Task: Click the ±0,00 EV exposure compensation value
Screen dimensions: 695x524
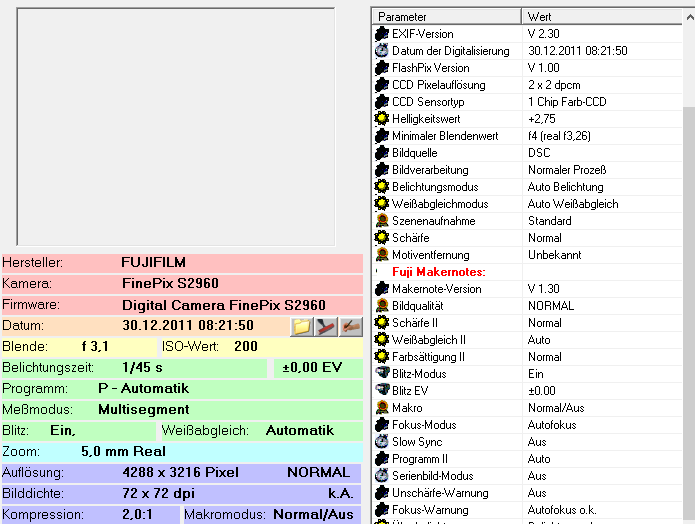Action: click(312, 368)
